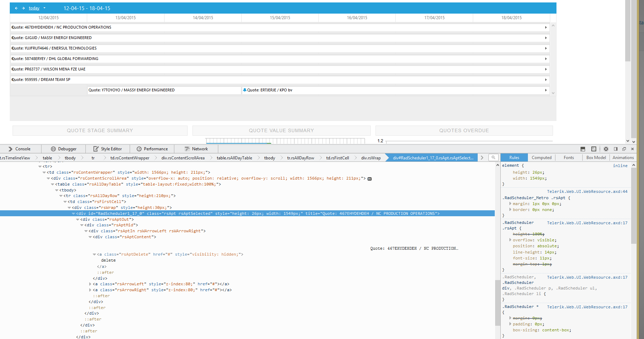Select the Rules sidebar tab
Image resolution: width=644 pixels, height=339 pixels.
(x=514, y=158)
